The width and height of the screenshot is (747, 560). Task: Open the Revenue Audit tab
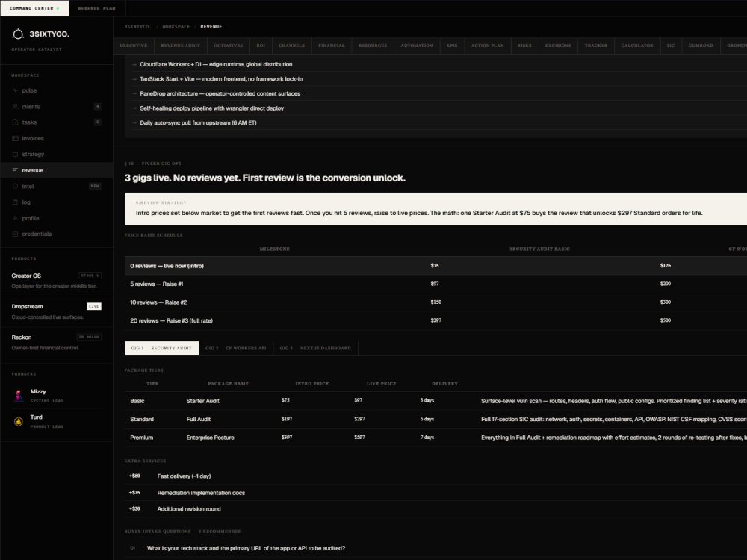[181, 46]
